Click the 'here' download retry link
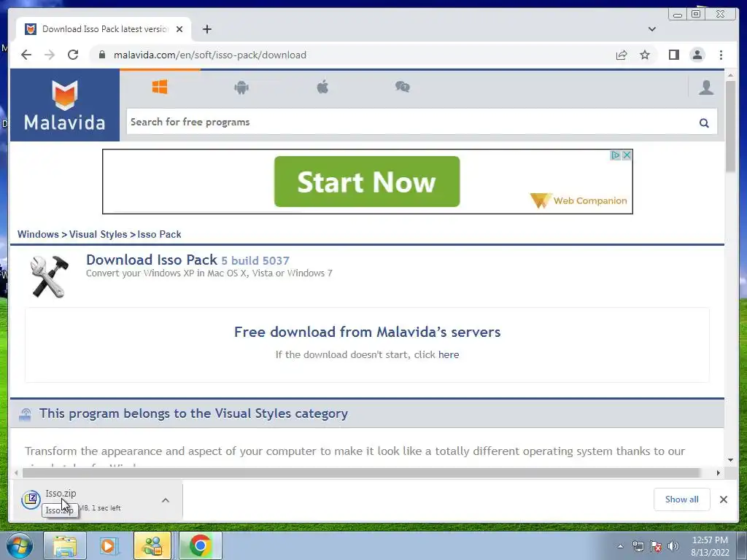747x560 pixels. point(449,355)
